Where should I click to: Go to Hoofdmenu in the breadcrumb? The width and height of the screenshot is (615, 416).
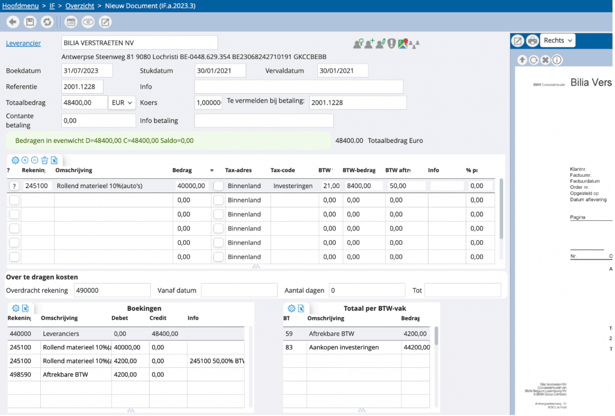[x=21, y=5]
